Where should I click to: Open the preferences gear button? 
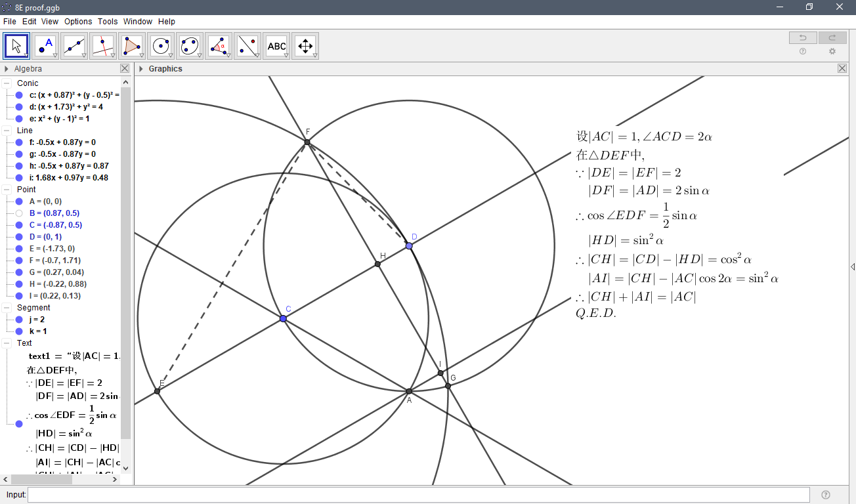point(832,51)
